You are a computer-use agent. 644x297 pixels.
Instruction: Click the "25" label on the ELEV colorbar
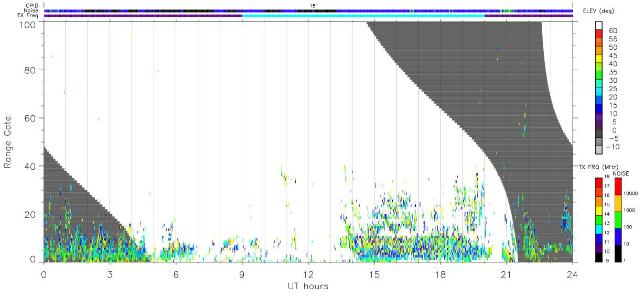(x=612, y=89)
